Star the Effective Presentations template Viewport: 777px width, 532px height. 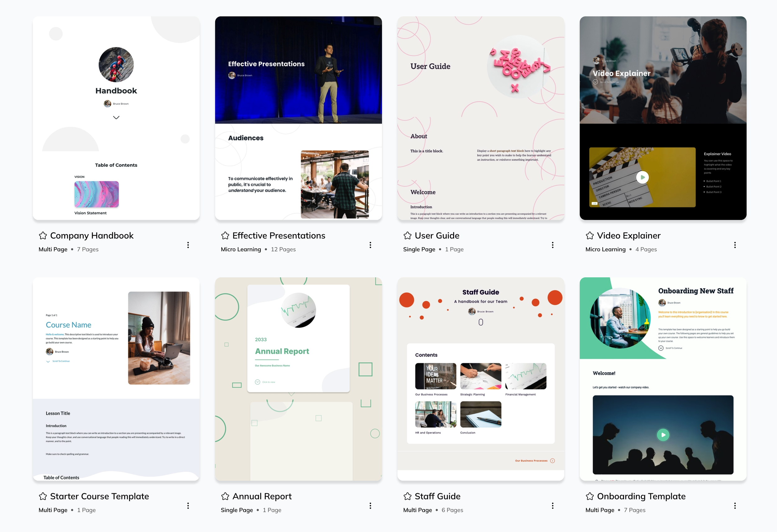[x=225, y=236]
